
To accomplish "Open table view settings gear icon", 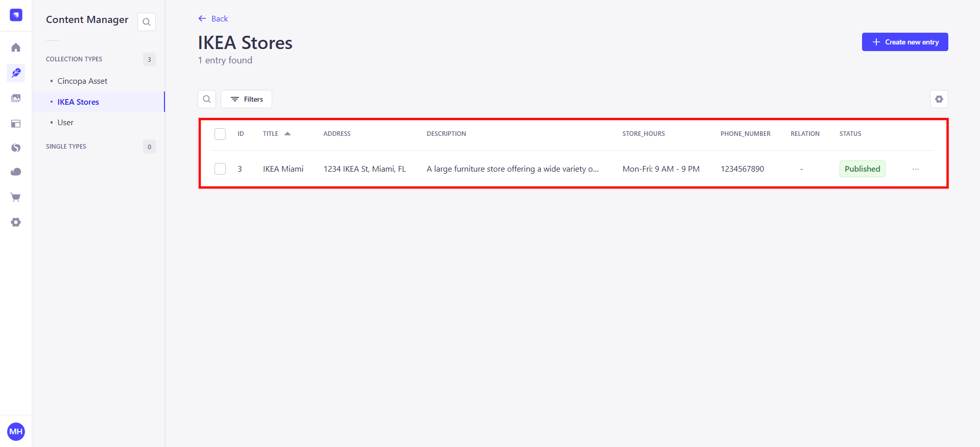I will [x=939, y=99].
